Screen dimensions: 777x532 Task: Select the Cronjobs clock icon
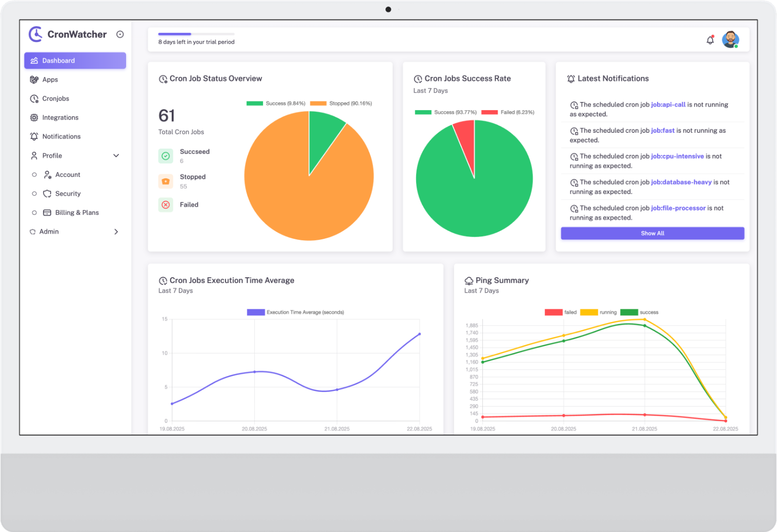[x=34, y=98]
